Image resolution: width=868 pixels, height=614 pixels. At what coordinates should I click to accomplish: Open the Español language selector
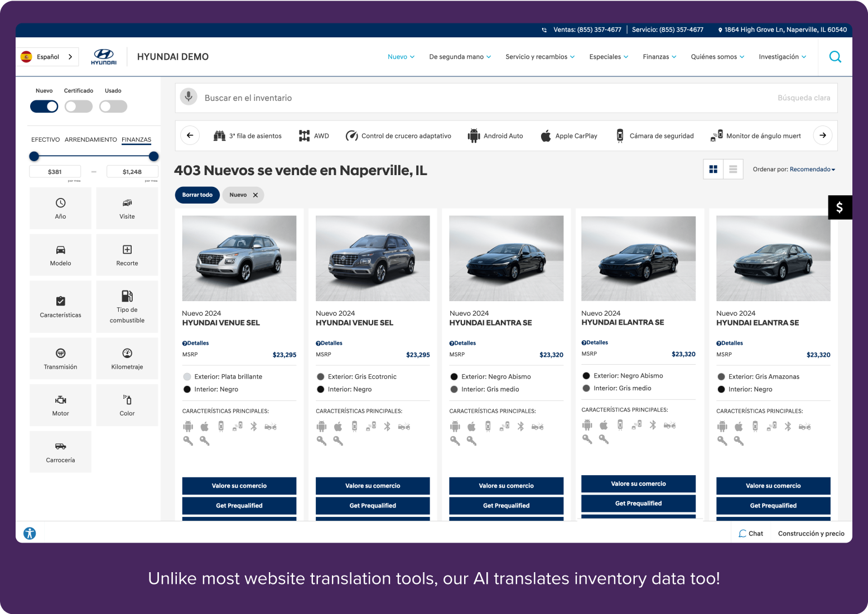[x=47, y=57]
